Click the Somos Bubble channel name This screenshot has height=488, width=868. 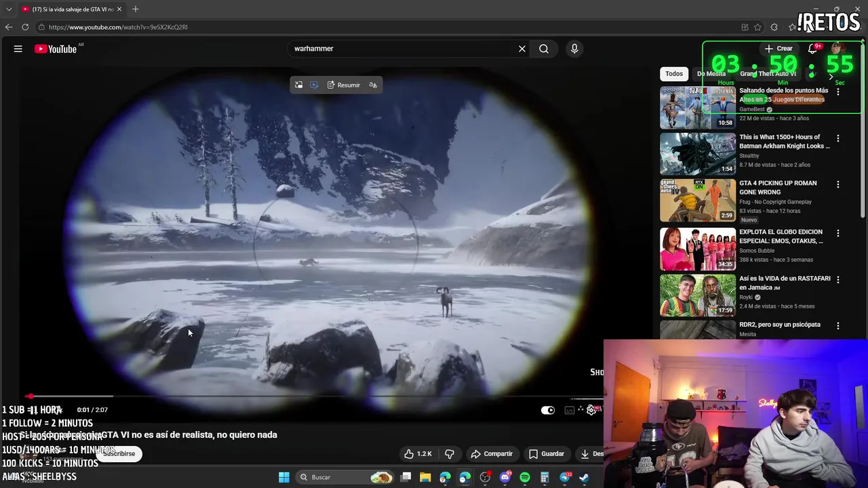757,251
